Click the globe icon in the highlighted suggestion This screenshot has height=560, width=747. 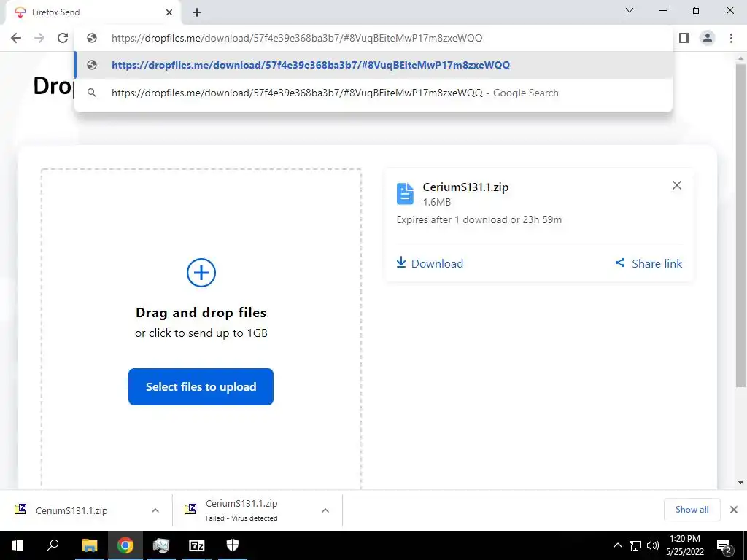click(92, 65)
